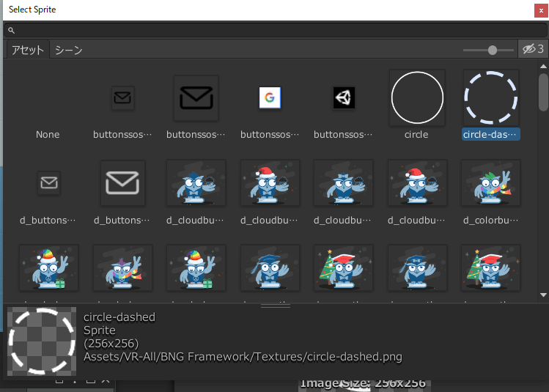Click the circle-dashed preview image in footer
The width and height of the screenshot is (549, 392).
pos(42,341)
